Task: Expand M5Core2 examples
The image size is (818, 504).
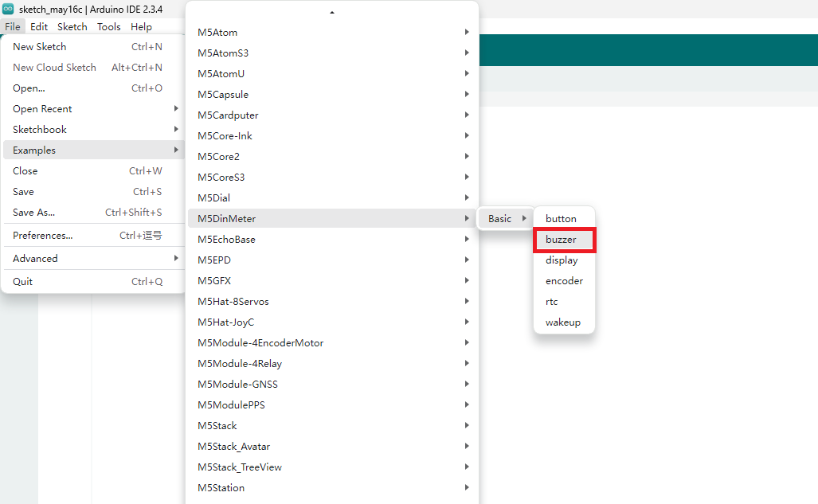Action: 332,157
